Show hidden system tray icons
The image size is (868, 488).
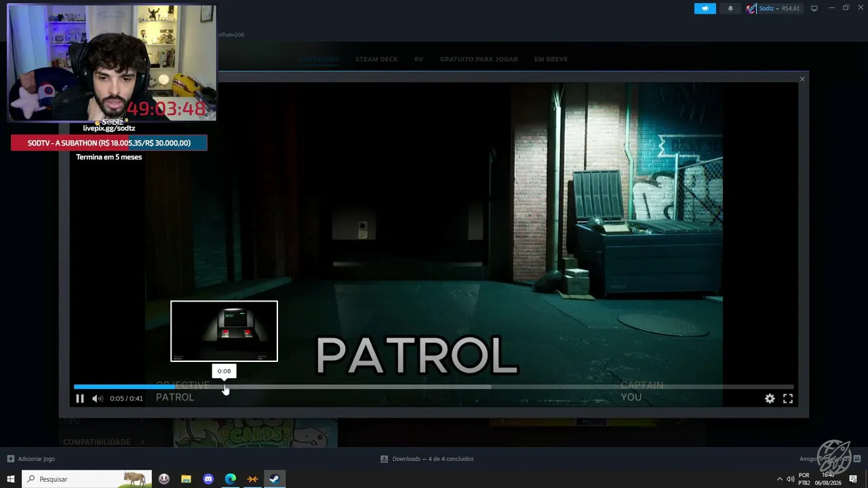point(779,479)
